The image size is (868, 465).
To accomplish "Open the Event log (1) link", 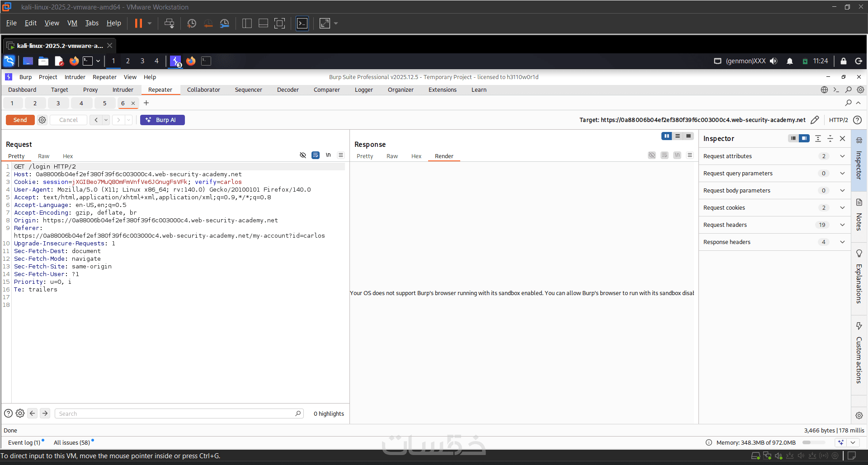I will coord(24,443).
